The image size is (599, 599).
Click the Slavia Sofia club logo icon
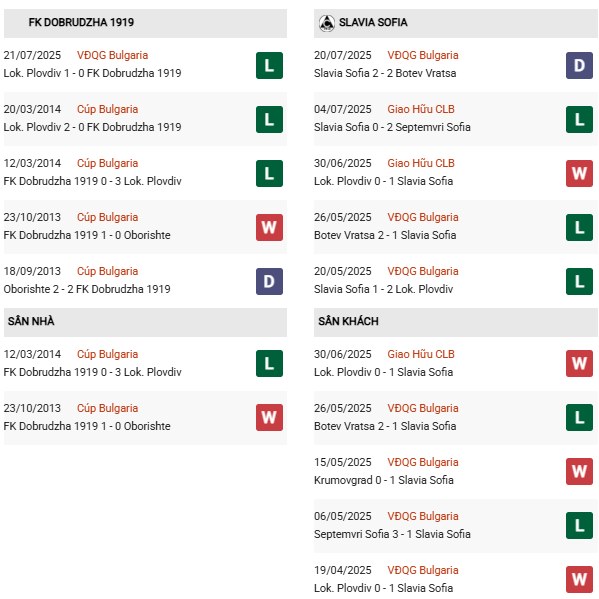[327, 23]
